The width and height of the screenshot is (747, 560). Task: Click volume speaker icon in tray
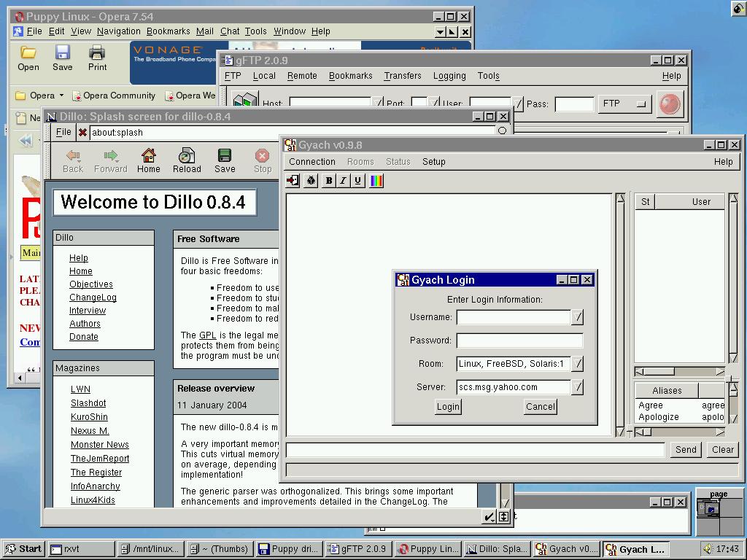click(x=708, y=549)
